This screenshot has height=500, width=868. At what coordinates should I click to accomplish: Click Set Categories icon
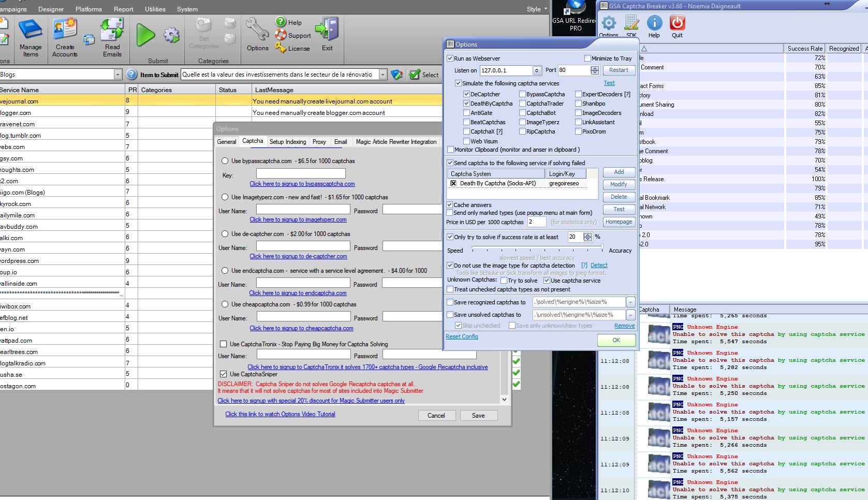pos(203,26)
